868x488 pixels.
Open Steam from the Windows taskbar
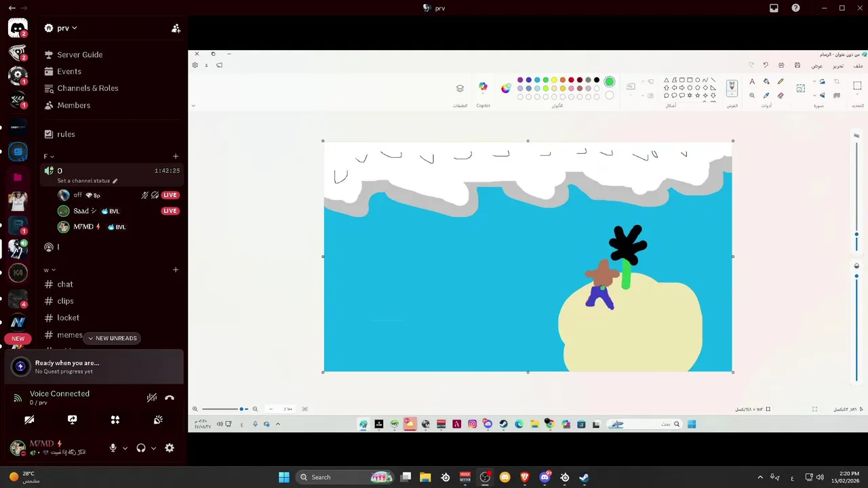tap(584, 477)
